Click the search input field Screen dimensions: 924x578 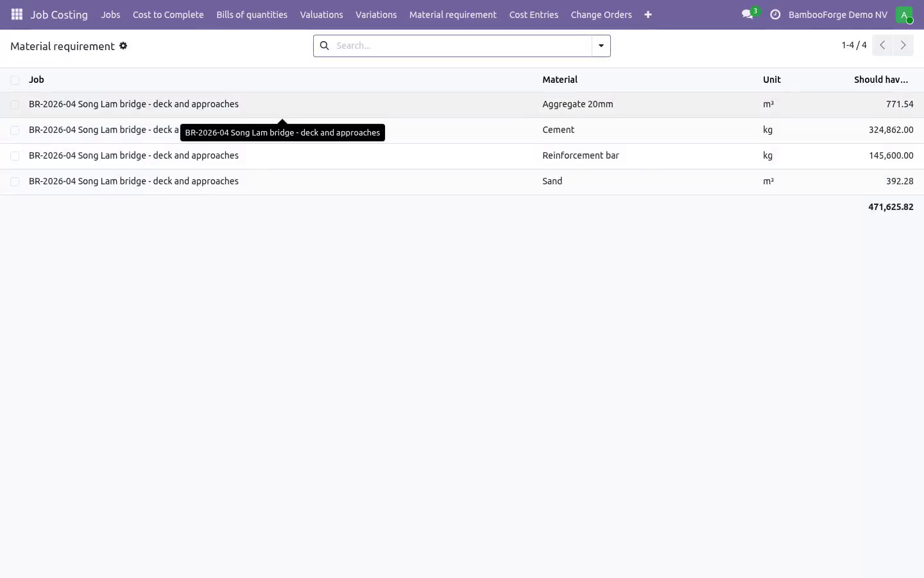point(462,46)
